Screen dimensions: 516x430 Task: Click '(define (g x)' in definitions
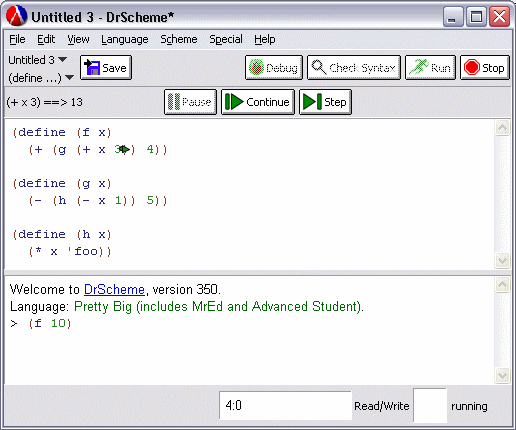(62, 183)
